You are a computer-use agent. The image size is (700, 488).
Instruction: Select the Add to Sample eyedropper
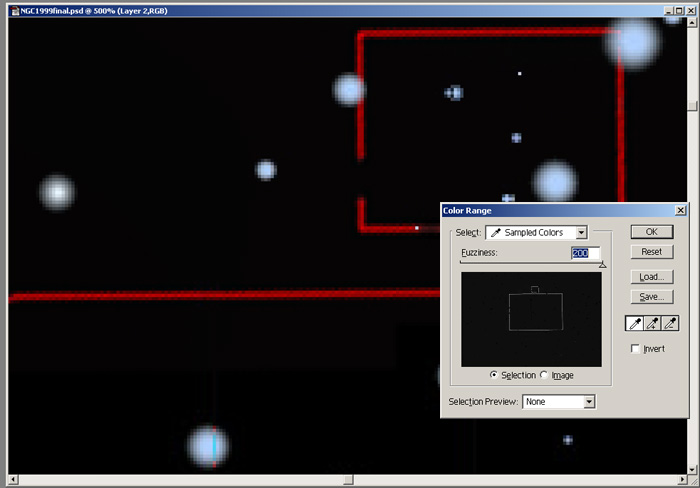[x=652, y=323]
